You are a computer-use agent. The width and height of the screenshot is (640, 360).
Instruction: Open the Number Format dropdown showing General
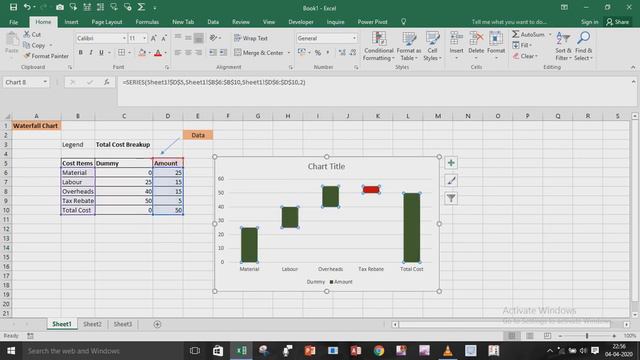(x=354, y=38)
